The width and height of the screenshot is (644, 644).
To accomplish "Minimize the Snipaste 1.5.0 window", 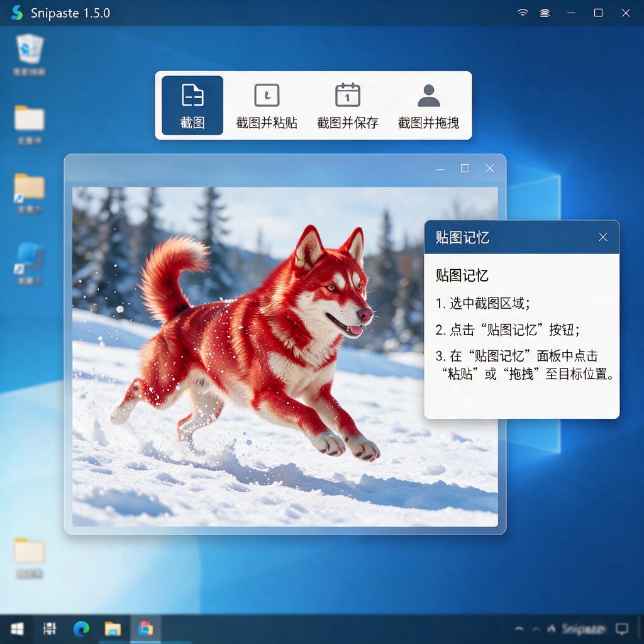I will (x=571, y=13).
